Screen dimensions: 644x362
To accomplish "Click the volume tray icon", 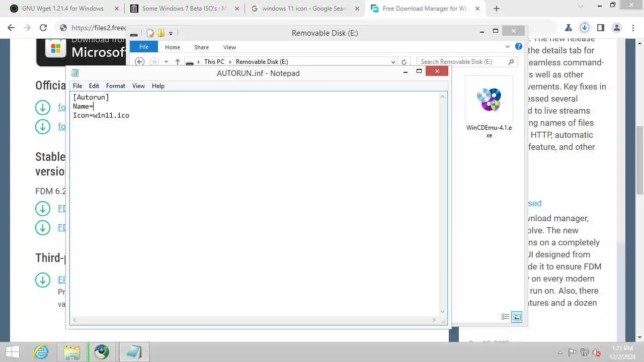I will pyautogui.click(x=597, y=352).
